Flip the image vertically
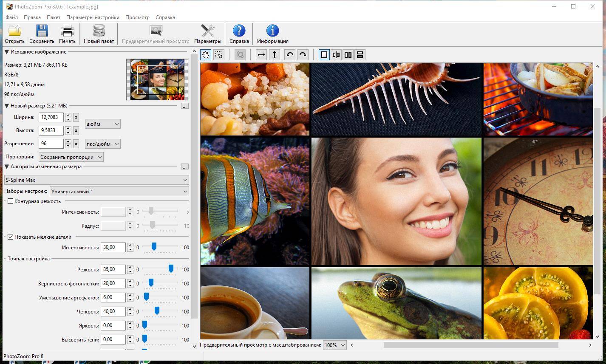The height and width of the screenshot is (364, 606). point(275,55)
